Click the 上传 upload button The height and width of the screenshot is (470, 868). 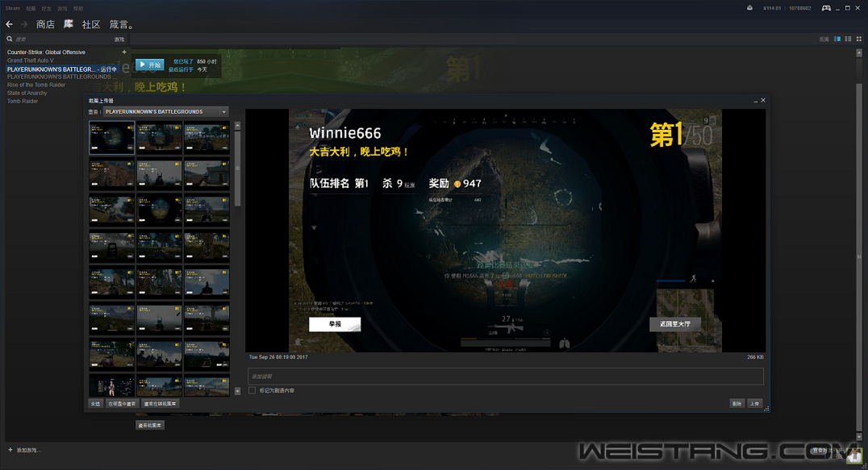click(x=754, y=404)
